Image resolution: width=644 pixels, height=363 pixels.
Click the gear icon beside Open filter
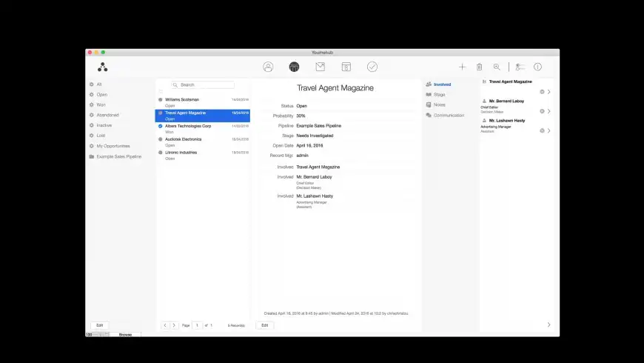click(x=92, y=95)
